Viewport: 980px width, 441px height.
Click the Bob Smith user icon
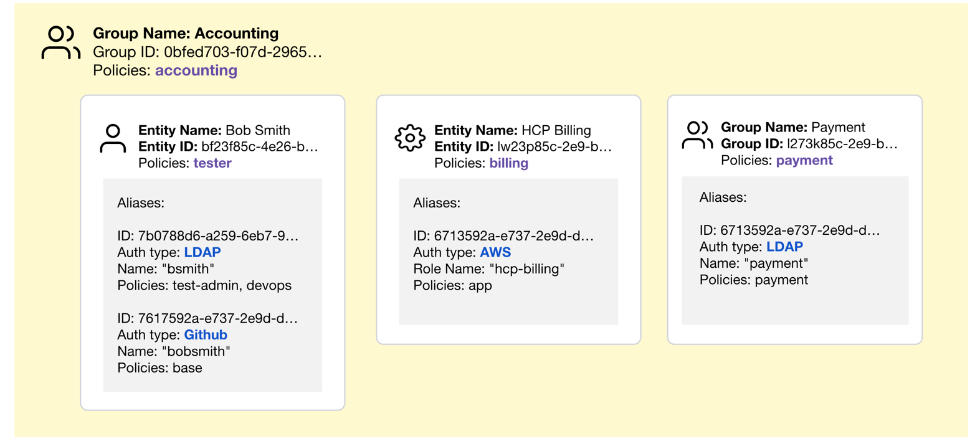click(113, 139)
